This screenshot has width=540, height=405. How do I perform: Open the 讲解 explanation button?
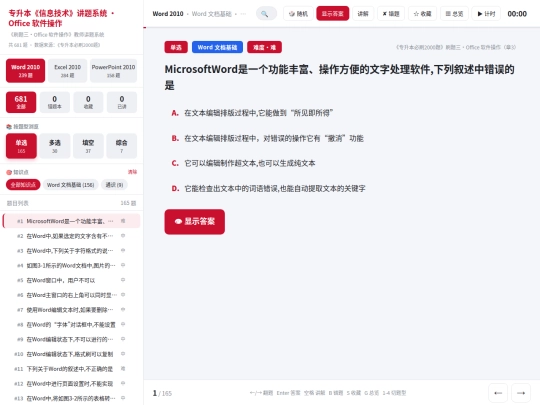pyautogui.click(x=363, y=14)
